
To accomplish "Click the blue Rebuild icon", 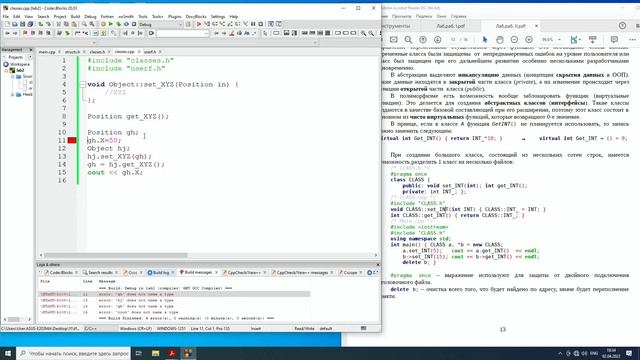I will tap(126, 24).
